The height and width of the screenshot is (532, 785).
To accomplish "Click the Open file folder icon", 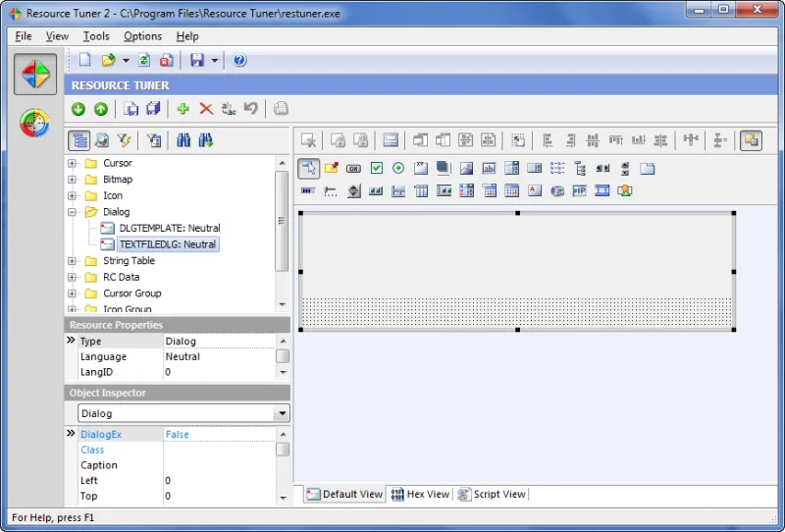I will (x=108, y=60).
